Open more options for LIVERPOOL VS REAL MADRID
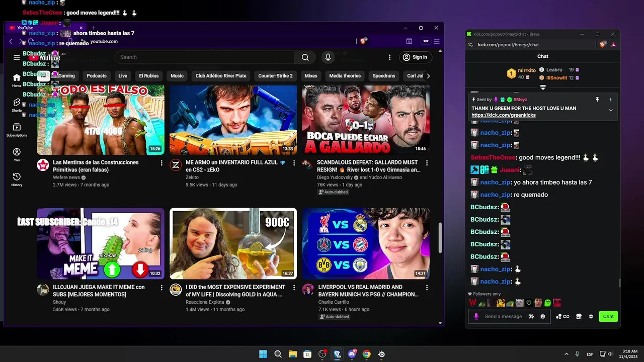Screen dimensions: 644x362 click(x=427, y=288)
